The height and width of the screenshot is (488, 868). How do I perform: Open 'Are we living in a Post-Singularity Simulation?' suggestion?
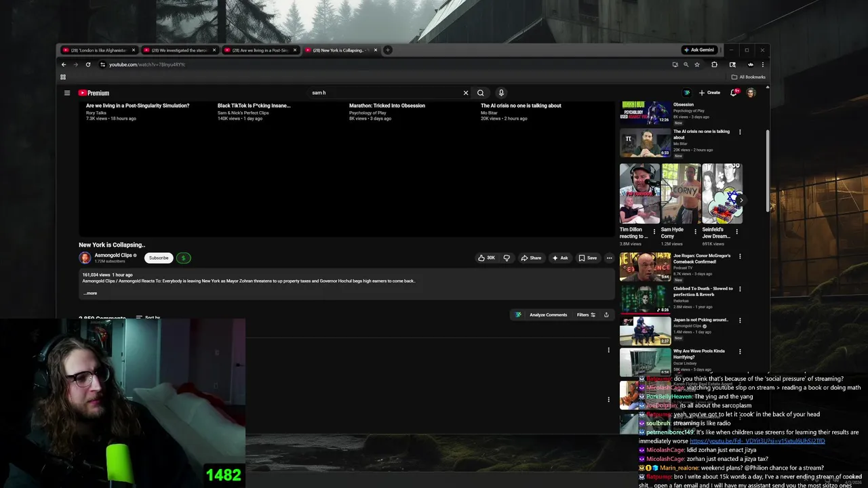point(138,106)
